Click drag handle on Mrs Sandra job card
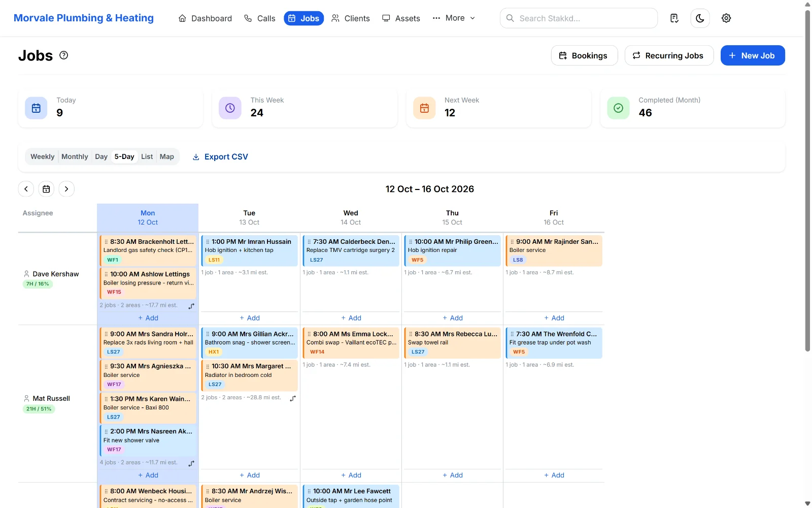This screenshot has width=812, height=508. (x=106, y=334)
